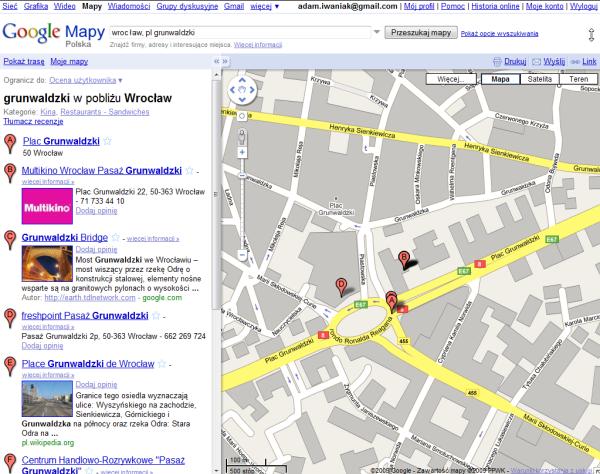Switch to Mapa view
Viewport: 600px width, 474px height.
pos(500,79)
